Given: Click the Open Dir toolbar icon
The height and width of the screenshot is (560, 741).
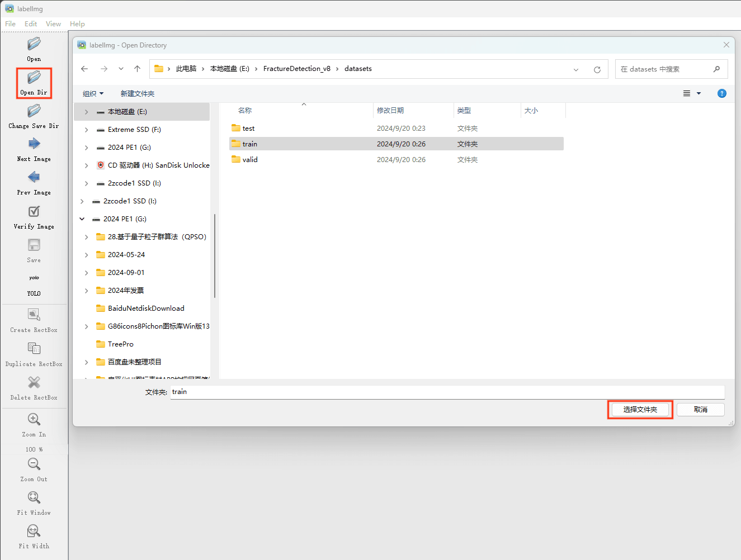Looking at the screenshot, I should point(34,77).
